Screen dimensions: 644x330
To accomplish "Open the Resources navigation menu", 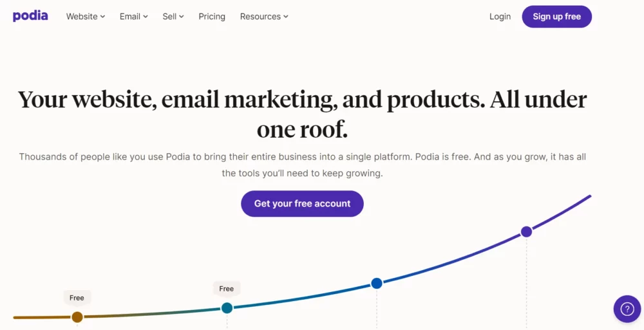I will (x=264, y=17).
